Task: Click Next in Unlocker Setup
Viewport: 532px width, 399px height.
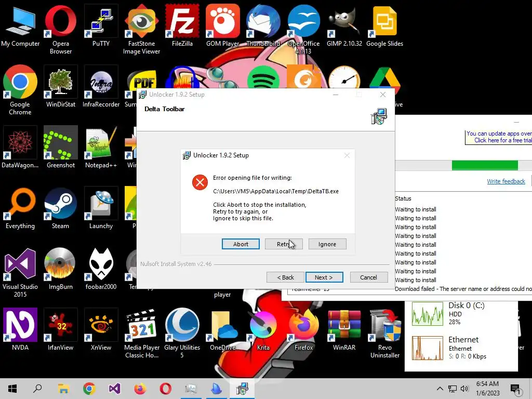Action: tap(324, 277)
